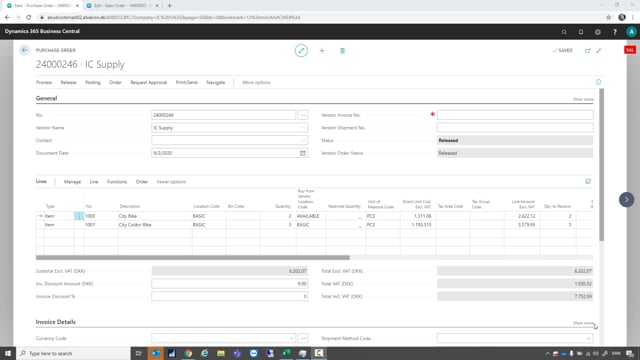Open the help question mark
The width and height of the screenshot is (640, 360).
(x=615, y=32)
